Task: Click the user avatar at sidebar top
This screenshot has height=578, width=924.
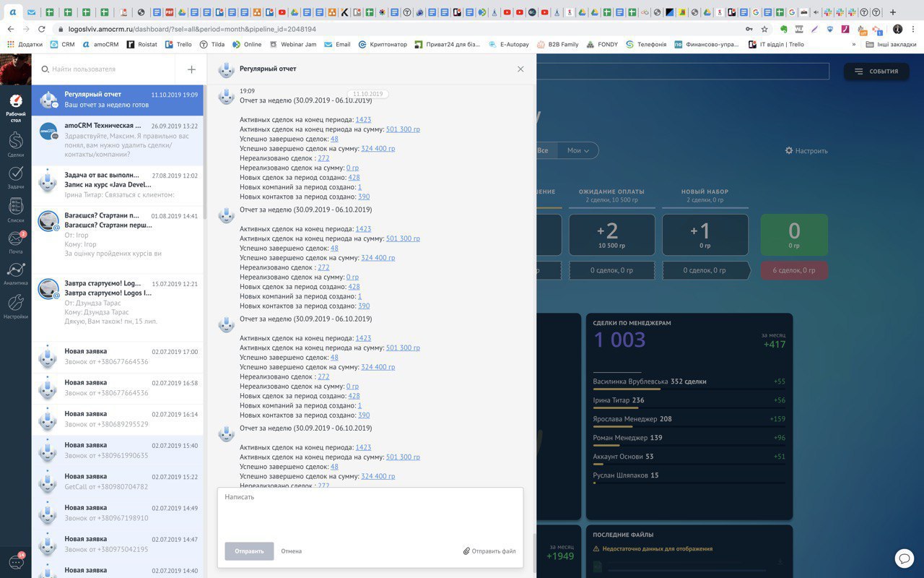Action: [x=15, y=69]
